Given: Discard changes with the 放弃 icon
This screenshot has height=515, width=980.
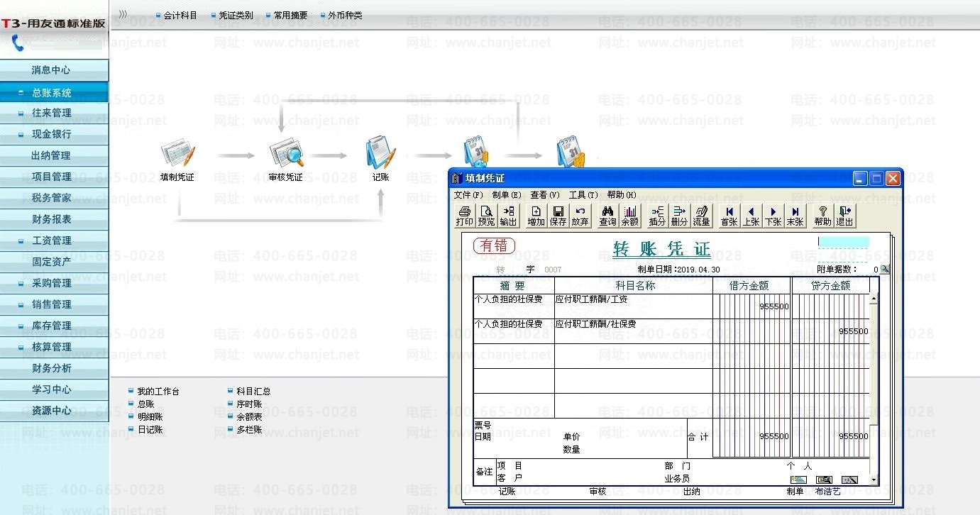Looking at the screenshot, I should [x=580, y=216].
